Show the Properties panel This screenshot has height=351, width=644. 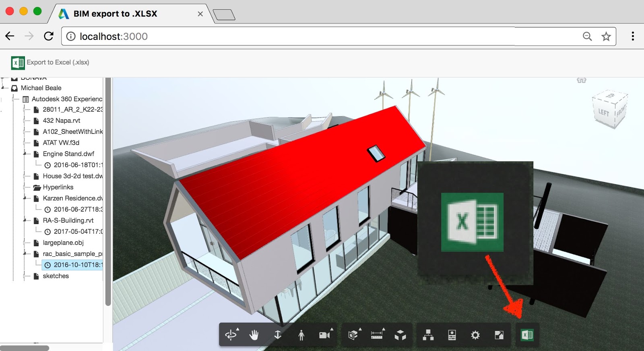(x=452, y=335)
